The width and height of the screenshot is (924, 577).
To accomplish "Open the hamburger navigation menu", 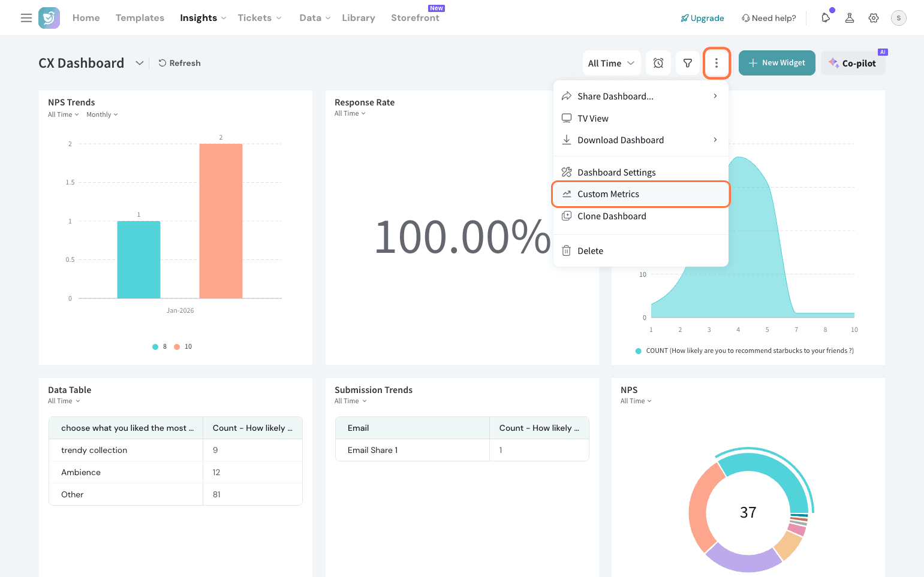I will click(x=26, y=18).
